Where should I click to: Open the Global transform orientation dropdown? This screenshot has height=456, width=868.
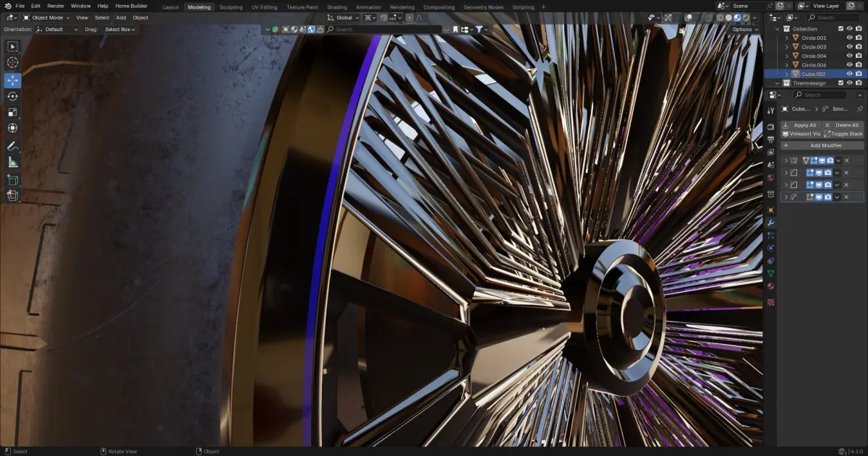pos(342,17)
